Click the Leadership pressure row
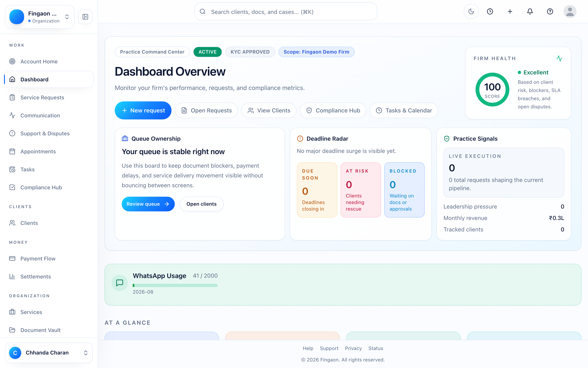This screenshot has width=588, height=368. click(504, 206)
